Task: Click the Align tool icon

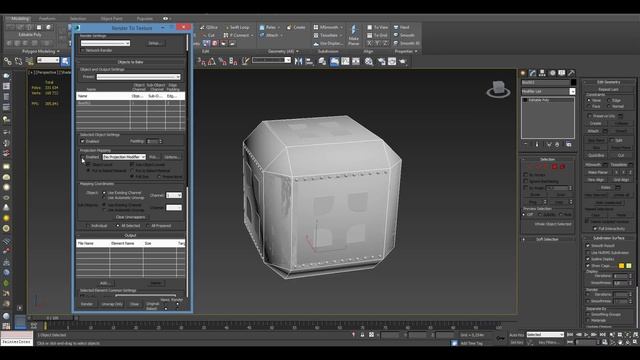Action: pos(309,61)
